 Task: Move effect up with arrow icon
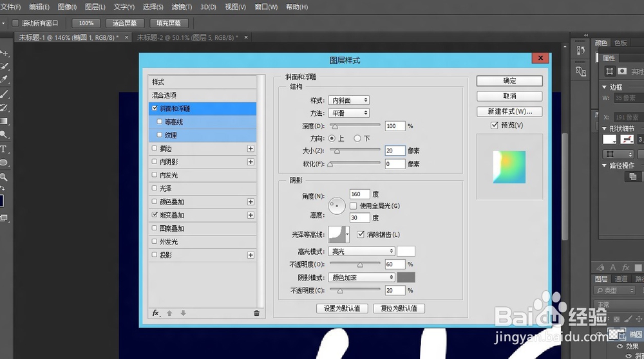pyautogui.click(x=169, y=313)
